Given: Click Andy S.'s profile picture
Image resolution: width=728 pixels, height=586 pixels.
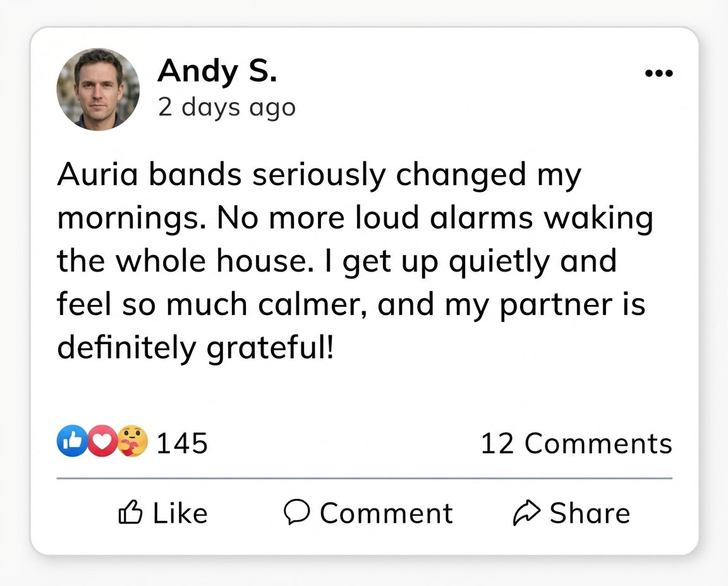Looking at the screenshot, I should tap(98, 89).
